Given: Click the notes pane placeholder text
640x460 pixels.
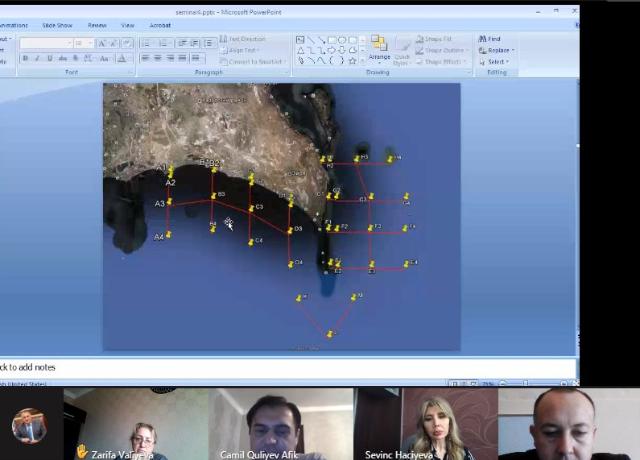Looking at the screenshot, I should [x=28, y=367].
